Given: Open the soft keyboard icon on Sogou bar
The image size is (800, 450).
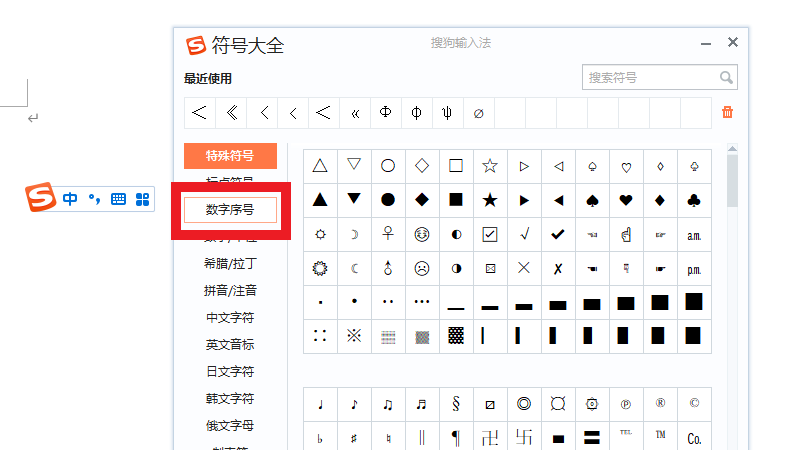Looking at the screenshot, I should [x=118, y=199].
